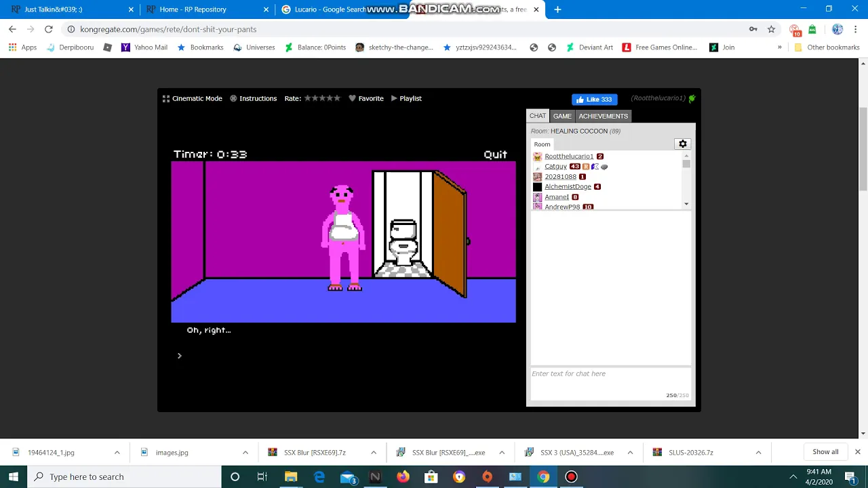The height and width of the screenshot is (488, 868).
Task: Click the Facebook Like 333 button
Action: pos(595,100)
